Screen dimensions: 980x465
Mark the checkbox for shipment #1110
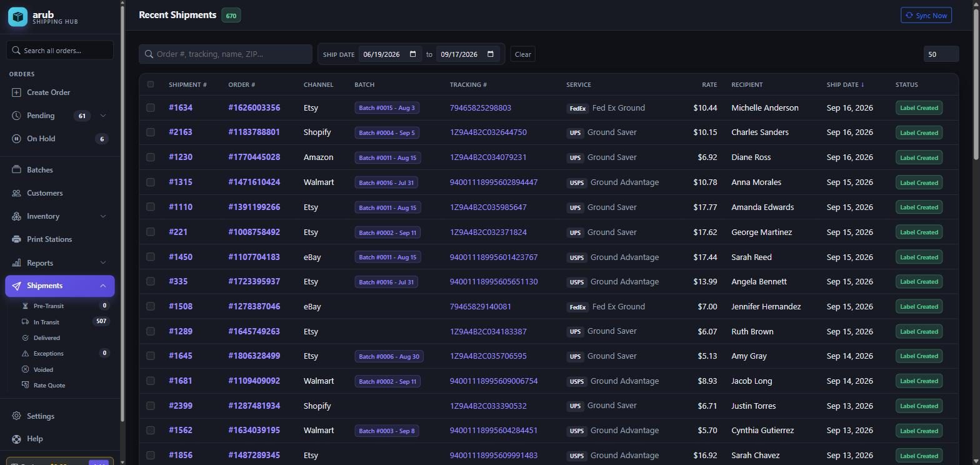pyautogui.click(x=151, y=207)
